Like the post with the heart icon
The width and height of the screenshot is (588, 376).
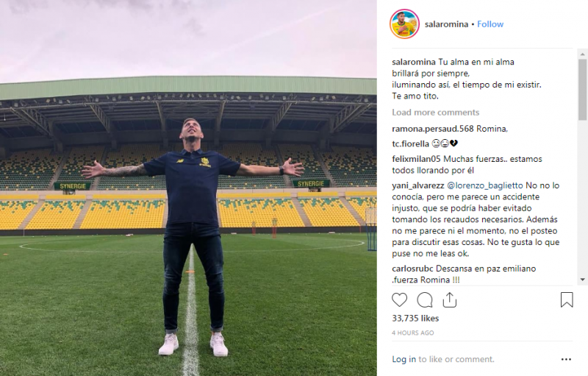399,299
